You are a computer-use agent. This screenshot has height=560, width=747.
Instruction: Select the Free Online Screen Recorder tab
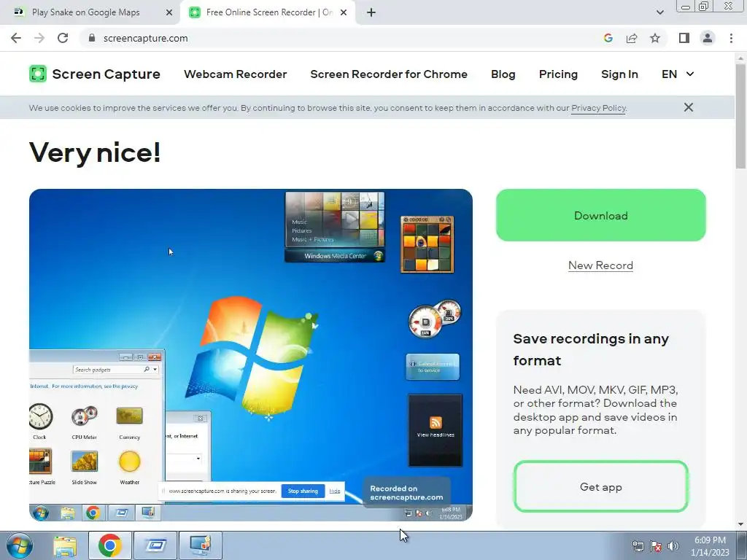[268, 12]
